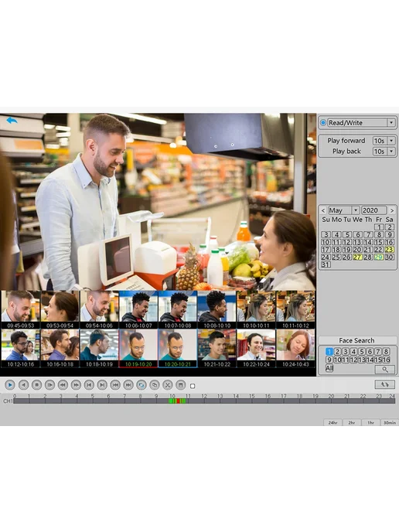This screenshot has height=532, width=399.
Task: Open face thumbnail 09:53-09:54
Action: point(60,309)
